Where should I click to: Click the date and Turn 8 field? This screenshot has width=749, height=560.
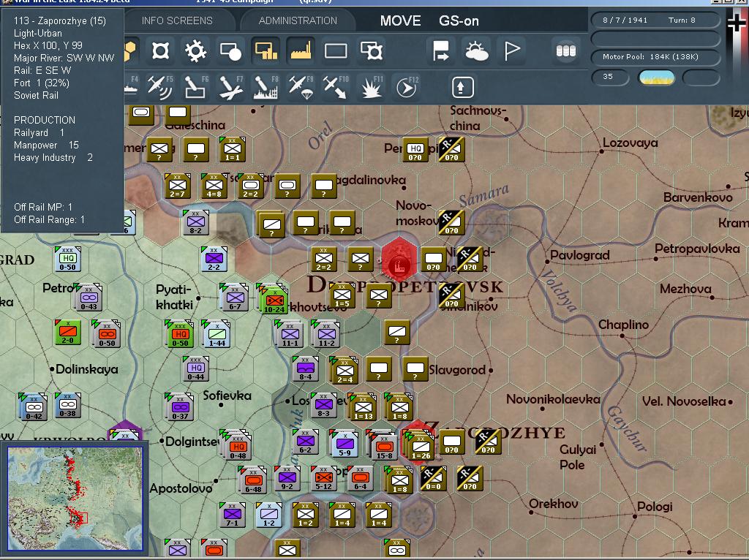pos(655,20)
